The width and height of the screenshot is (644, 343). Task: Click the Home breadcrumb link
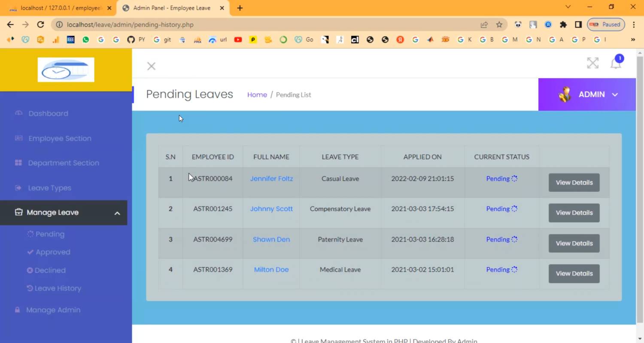[257, 95]
